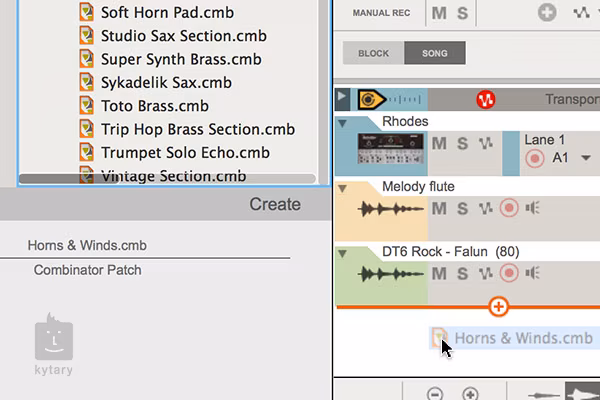Click Trumpet Solo Echo.cmb file name

click(x=185, y=153)
